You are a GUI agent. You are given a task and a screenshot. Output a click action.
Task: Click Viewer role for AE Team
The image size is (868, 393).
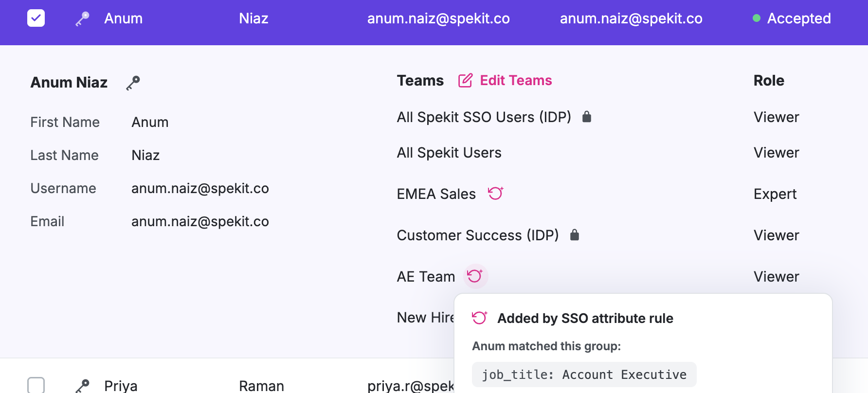click(x=776, y=277)
